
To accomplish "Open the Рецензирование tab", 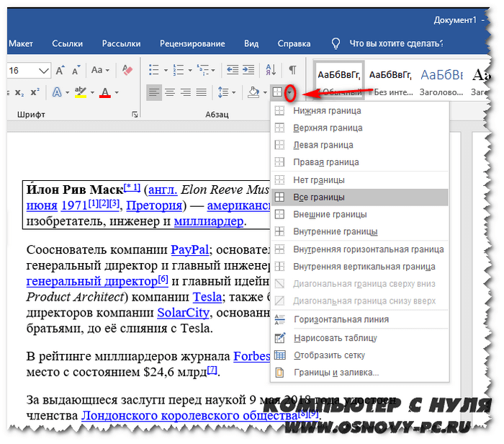I will click(192, 44).
